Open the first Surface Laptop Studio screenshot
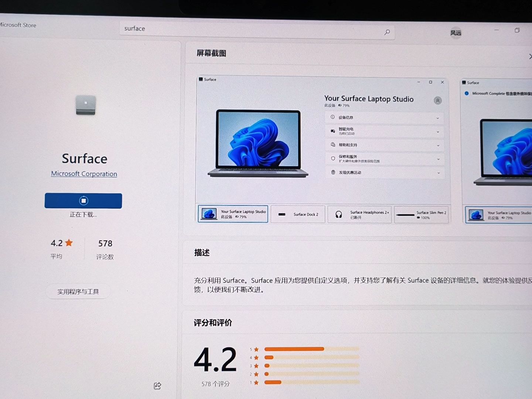The height and width of the screenshot is (399, 532). click(x=323, y=150)
